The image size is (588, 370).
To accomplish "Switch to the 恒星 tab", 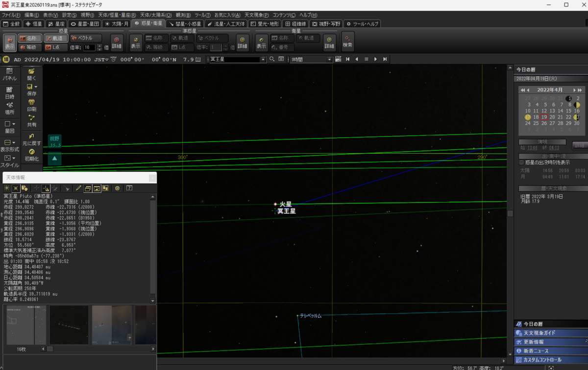I will [34, 23].
